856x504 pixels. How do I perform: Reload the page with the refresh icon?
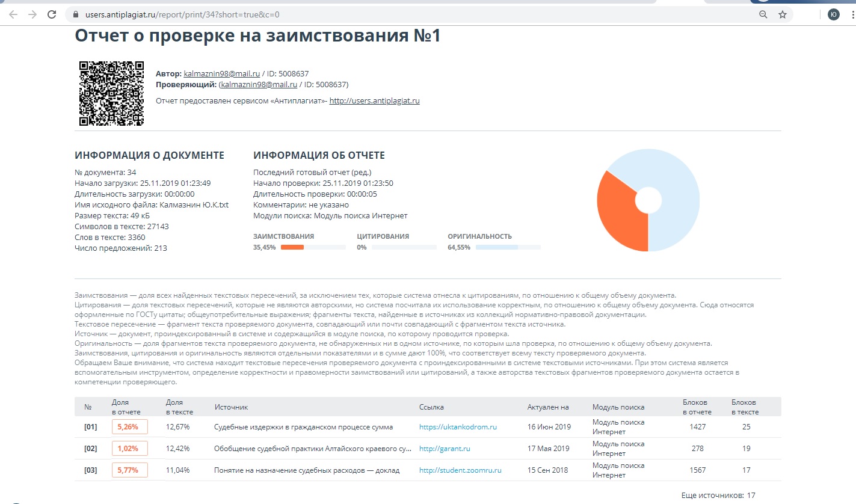tap(52, 14)
